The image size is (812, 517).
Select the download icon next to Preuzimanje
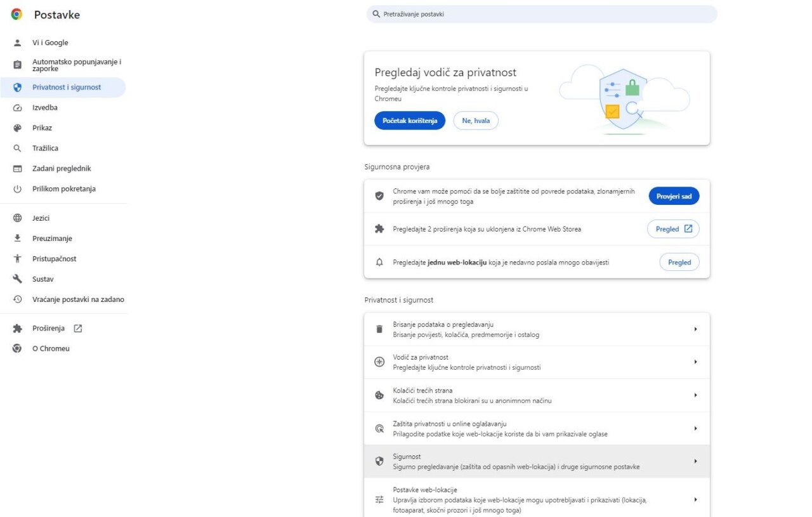[17, 238]
